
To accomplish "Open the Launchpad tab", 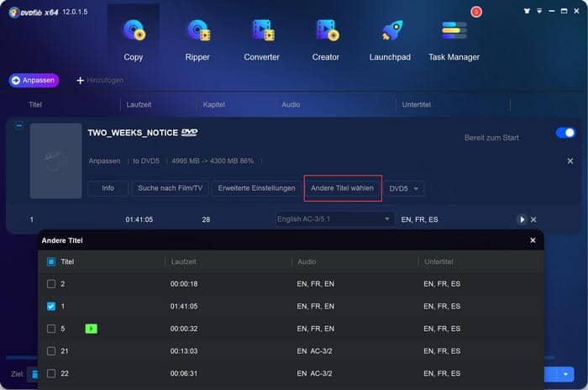I will 390,40.
